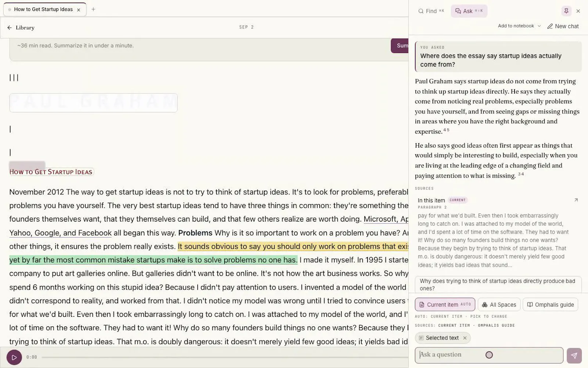
Task: Open a new tab with plus icon
Action: (93, 9)
